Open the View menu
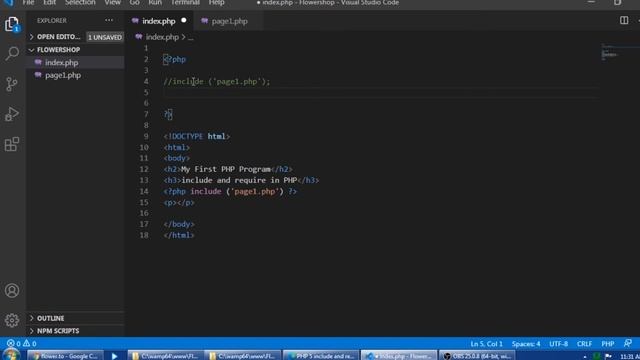The height and width of the screenshot is (360, 640). [112, 3]
